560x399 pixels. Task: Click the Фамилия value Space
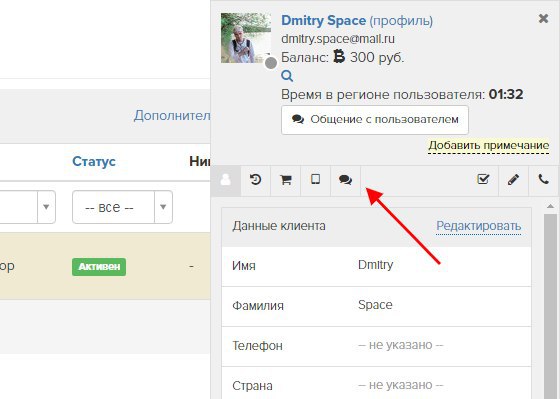(x=375, y=305)
